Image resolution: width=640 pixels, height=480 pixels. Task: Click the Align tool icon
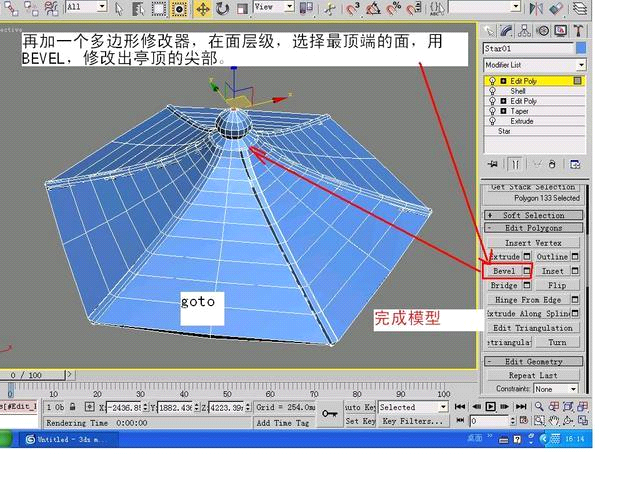556,8
